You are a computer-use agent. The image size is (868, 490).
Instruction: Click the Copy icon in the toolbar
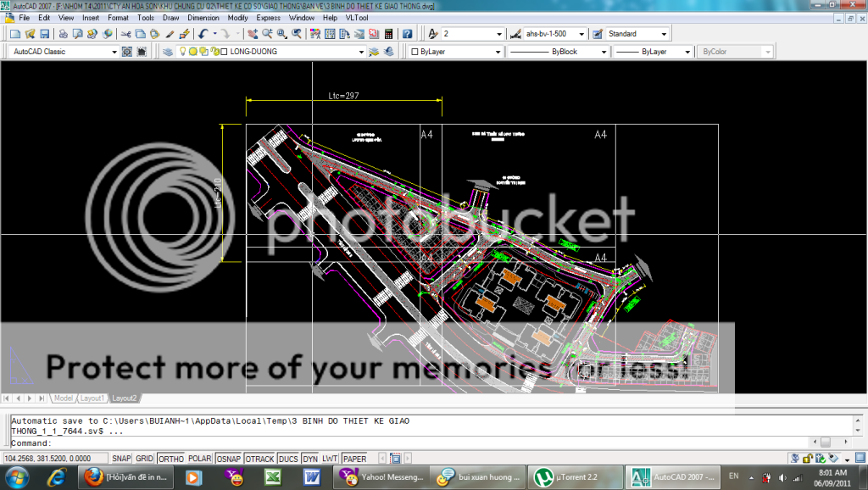pyautogui.click(x=141, y=34)
